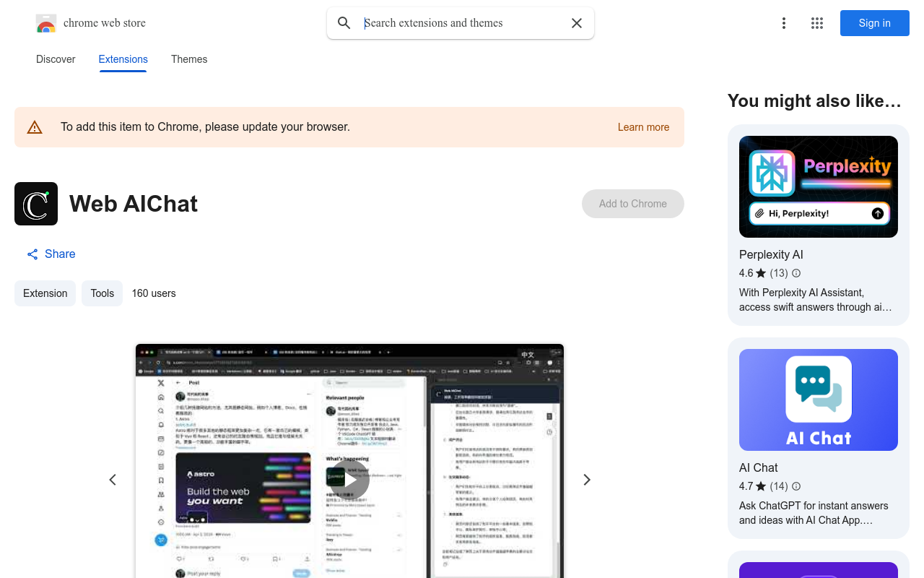
Task: Focus the Search extensions and themes field
Action: click(x=462, y=23)
